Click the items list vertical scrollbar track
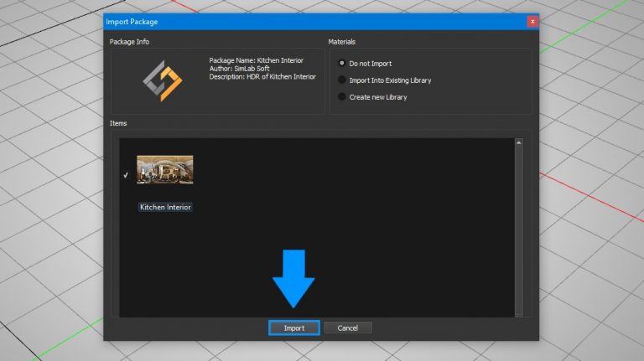The image size is (644, 361). point(519,231)
